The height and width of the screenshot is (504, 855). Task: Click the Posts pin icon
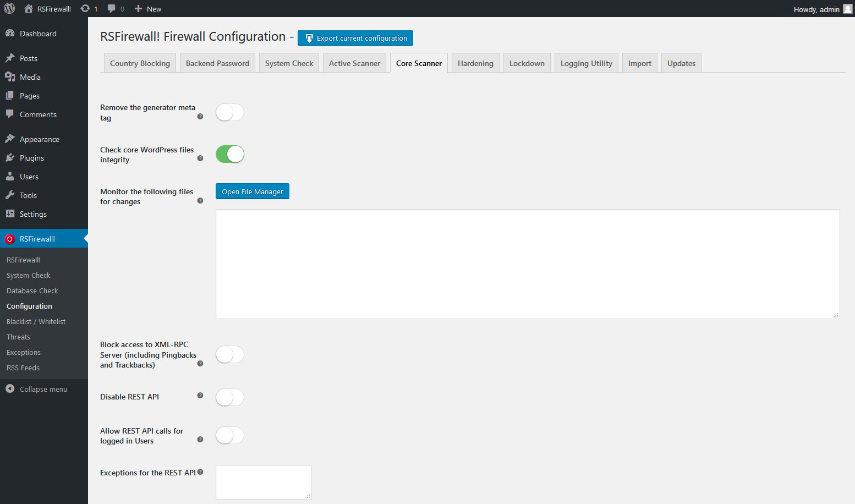(10, 58)
